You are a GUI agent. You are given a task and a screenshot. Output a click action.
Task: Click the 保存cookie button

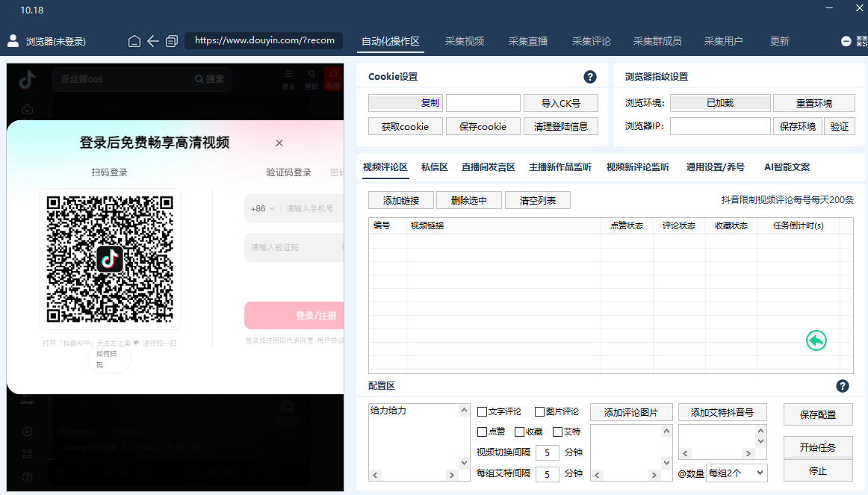483,127
